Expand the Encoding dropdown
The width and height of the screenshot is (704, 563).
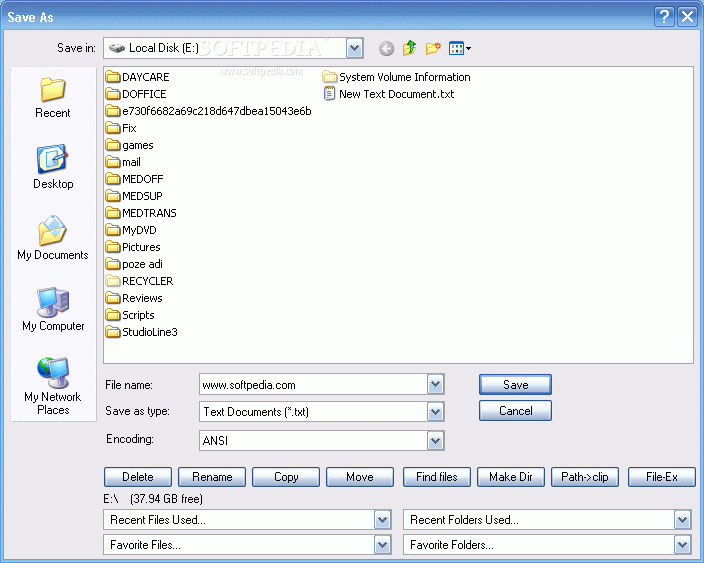435,440
